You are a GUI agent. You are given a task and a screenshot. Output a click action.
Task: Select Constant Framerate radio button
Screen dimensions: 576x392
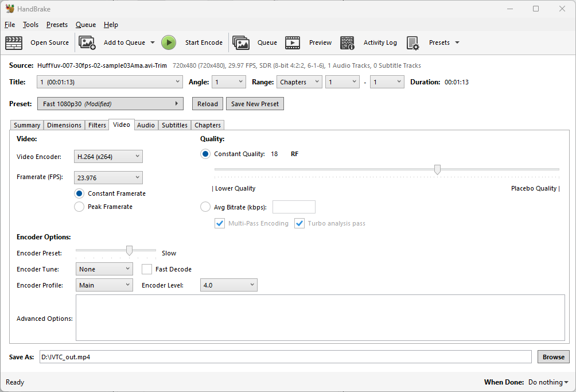(79, 193)
